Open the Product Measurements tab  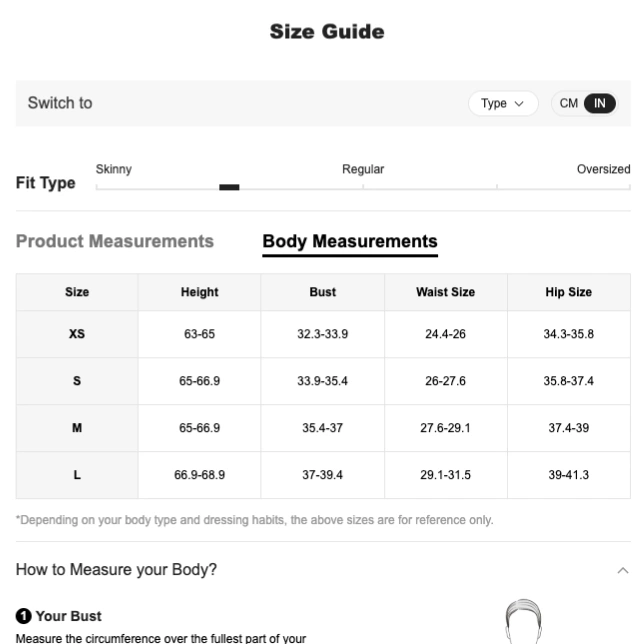click(x=115, y=241)
